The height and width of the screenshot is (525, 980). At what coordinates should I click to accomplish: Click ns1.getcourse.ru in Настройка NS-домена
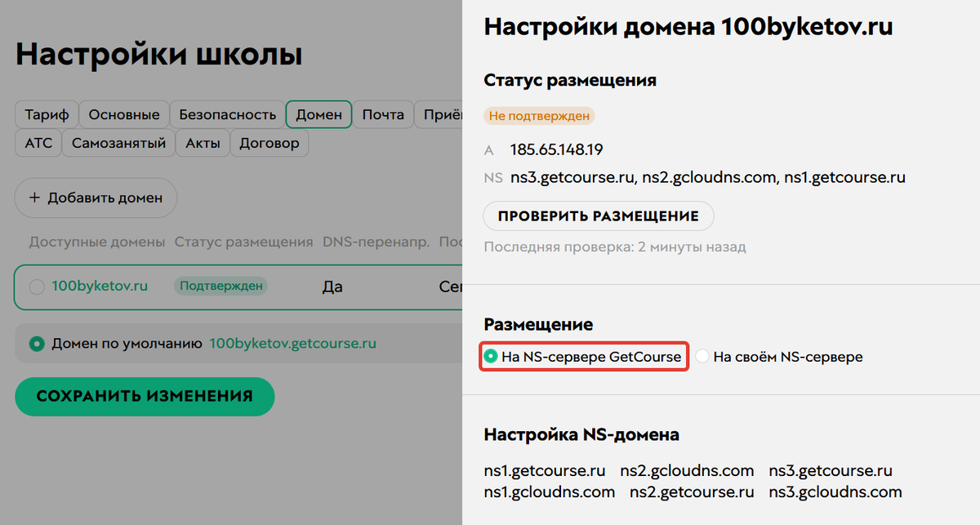click(x=545, y=471)
